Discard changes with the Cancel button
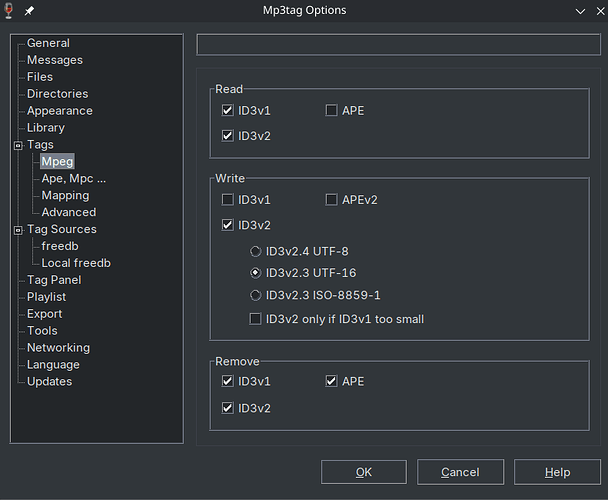 pos(460,472)
